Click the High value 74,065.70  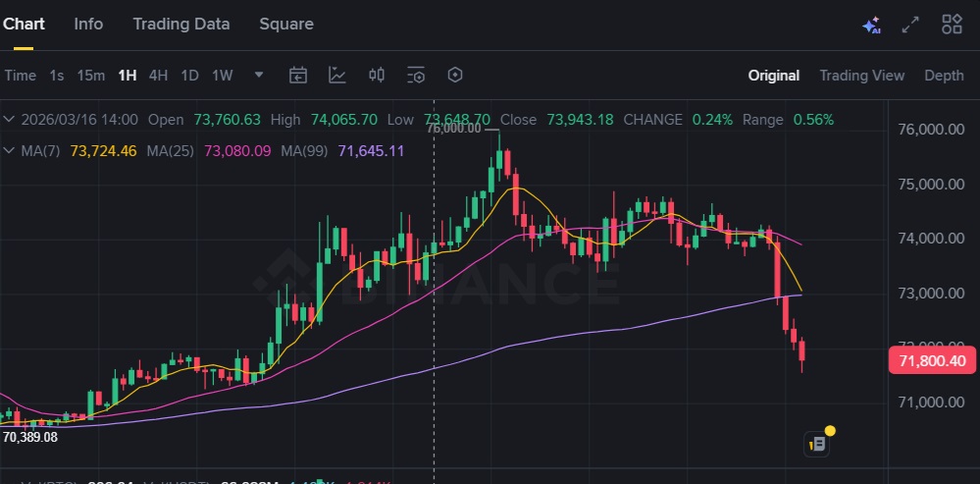pos(343,120)
